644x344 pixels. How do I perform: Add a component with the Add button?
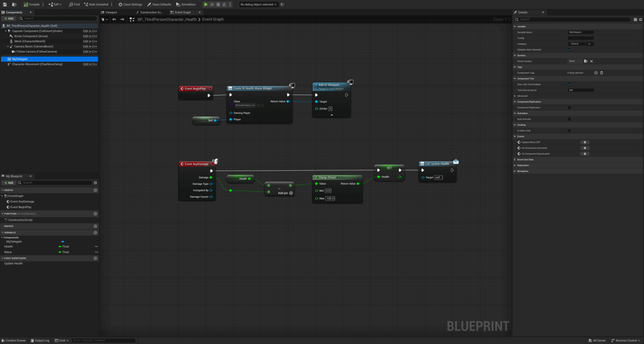pyautogui.click(x=9, y=18)
